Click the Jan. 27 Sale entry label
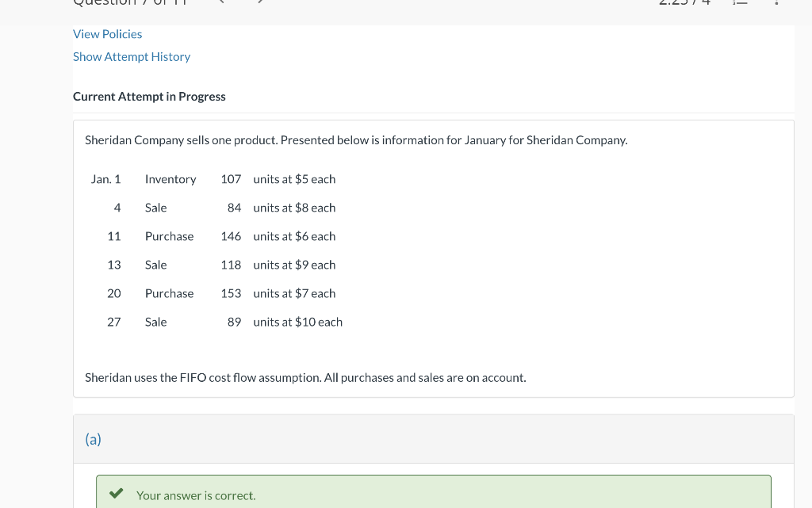Screen dimensions: 812x508 (x=155, y=322)
